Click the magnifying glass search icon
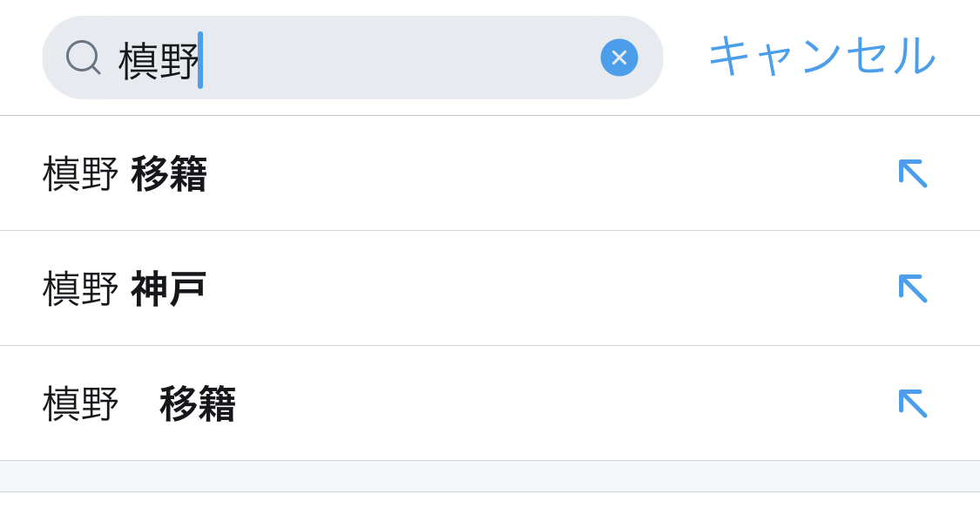The height and width of the screenshot is (508, 980). pos(83,58)
